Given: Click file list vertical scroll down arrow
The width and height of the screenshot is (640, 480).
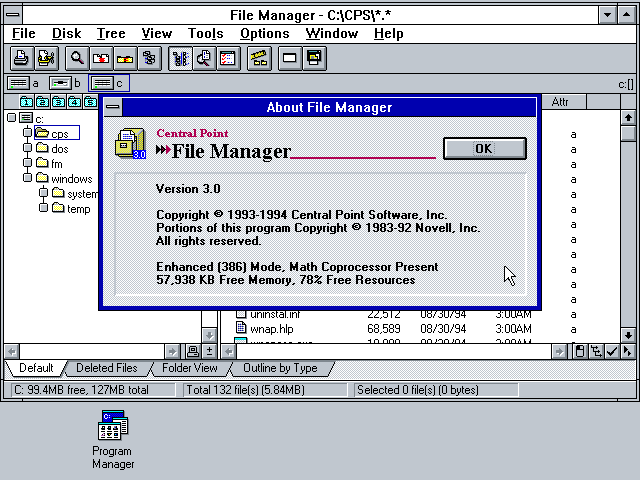Looking at the screenshot, I should pos(628,336).
